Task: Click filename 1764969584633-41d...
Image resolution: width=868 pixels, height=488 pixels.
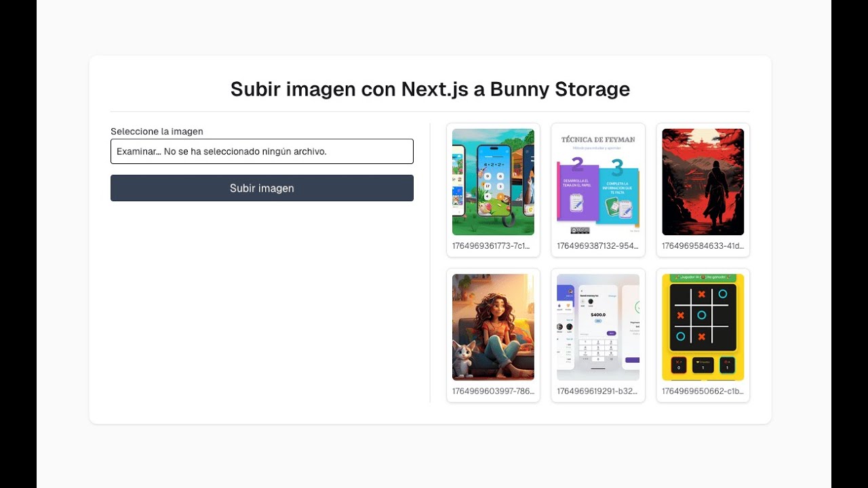Action: tap(703, 246)
